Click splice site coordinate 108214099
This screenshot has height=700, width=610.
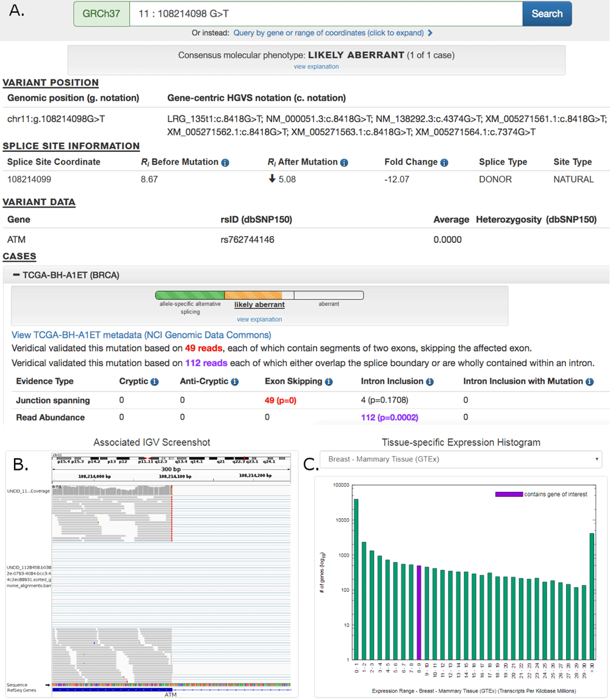click(29, 179)
